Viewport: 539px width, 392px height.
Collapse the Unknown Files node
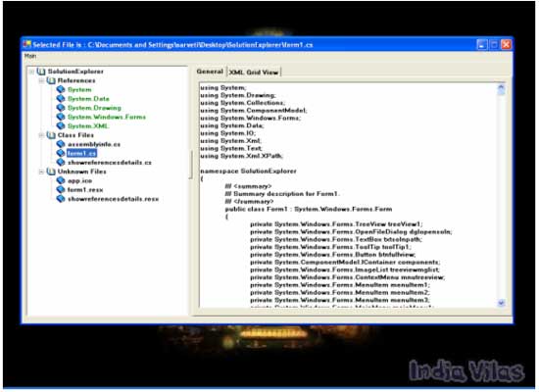click(41, 171)
